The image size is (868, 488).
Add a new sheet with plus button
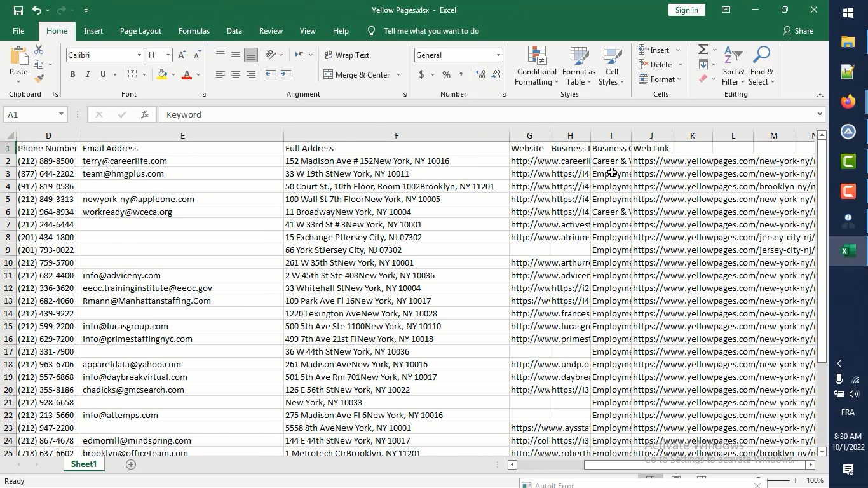point(131,464)
